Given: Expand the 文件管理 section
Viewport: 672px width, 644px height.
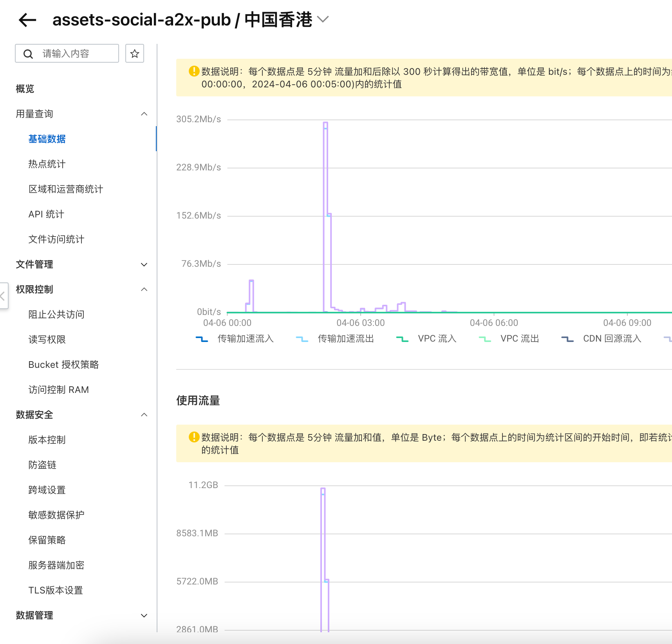Looking at the screenshot, I should point(144,264).
